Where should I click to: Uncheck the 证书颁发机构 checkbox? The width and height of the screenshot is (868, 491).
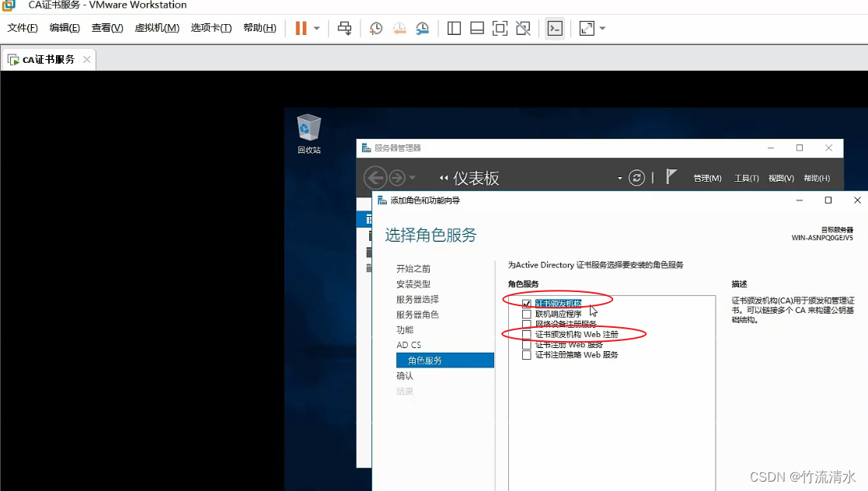pyautogui.click(x=526, y=303)
